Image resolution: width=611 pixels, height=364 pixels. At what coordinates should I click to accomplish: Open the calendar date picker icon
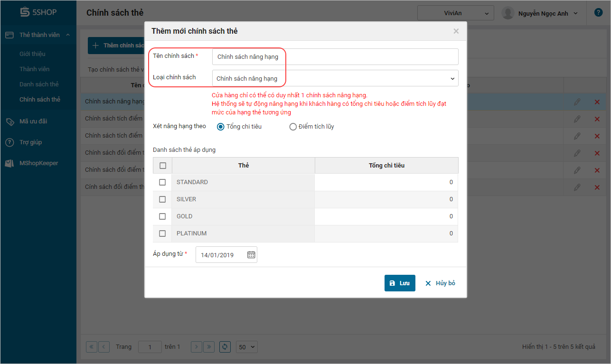click(252, 255)
